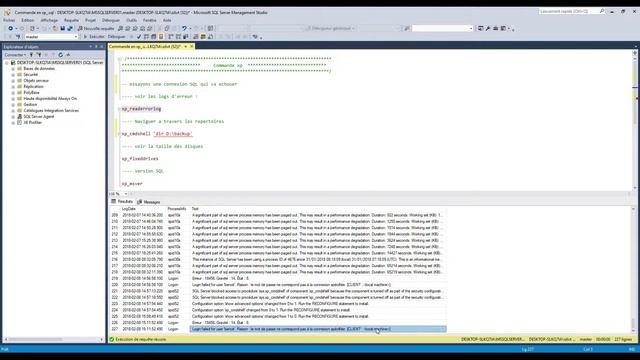This screenshot has height=360, width=640.
Task: Close the Commande en sp query tab
Action: [191, 47]
